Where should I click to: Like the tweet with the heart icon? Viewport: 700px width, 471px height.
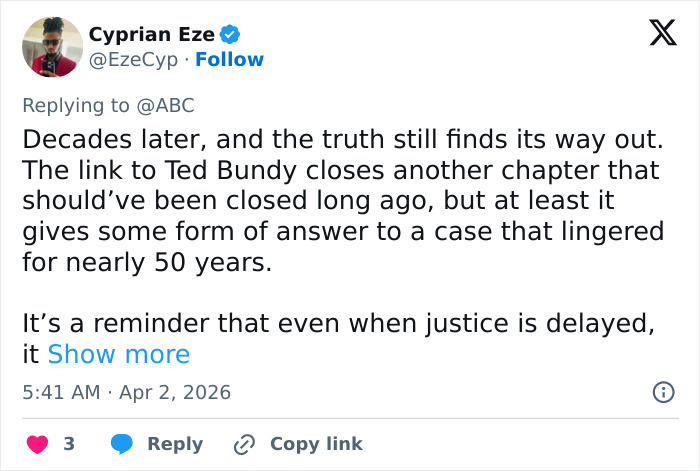37,444
